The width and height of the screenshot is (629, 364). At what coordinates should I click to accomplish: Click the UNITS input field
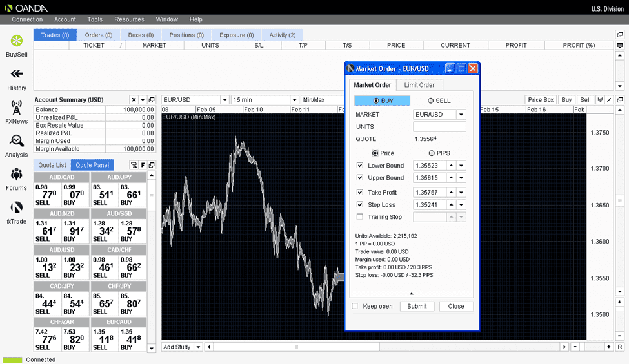tap(439, 127)
